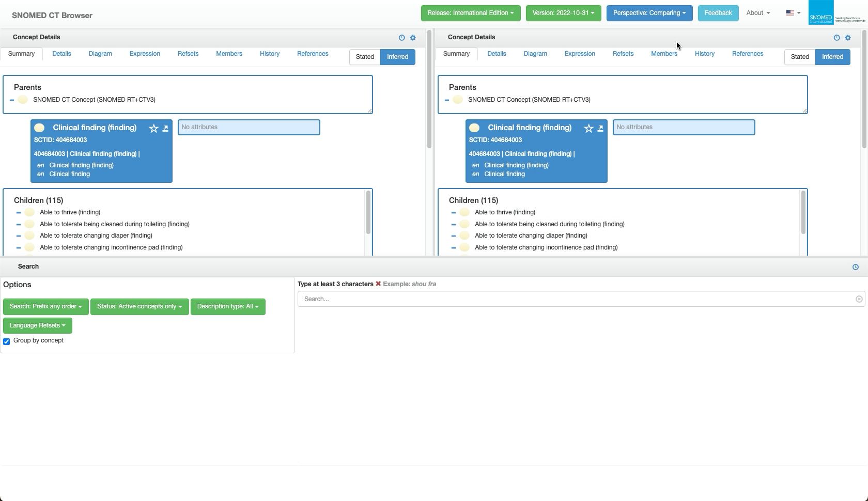Open Perspective: Comparing dropdown
868x501 pixels.
(649, 13)
